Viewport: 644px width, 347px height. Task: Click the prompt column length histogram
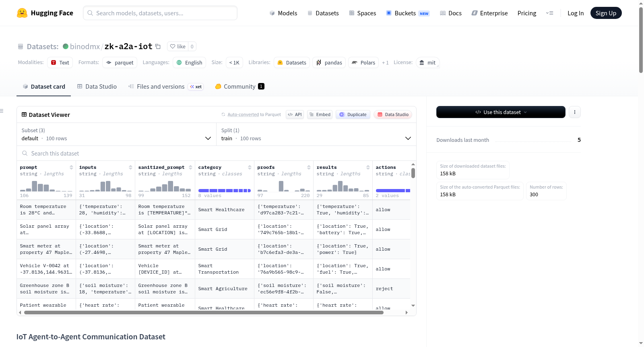46,186
